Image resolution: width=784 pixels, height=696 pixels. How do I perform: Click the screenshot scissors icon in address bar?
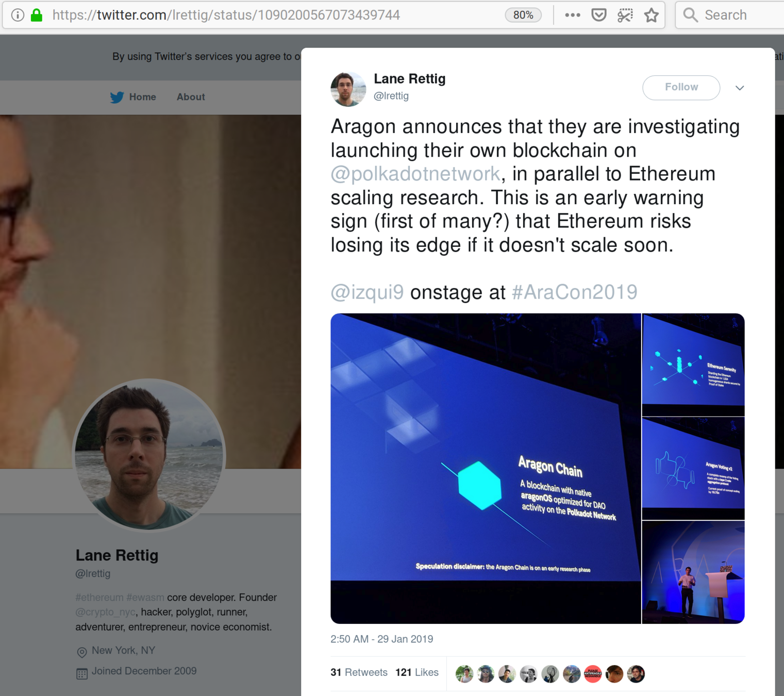625,15
